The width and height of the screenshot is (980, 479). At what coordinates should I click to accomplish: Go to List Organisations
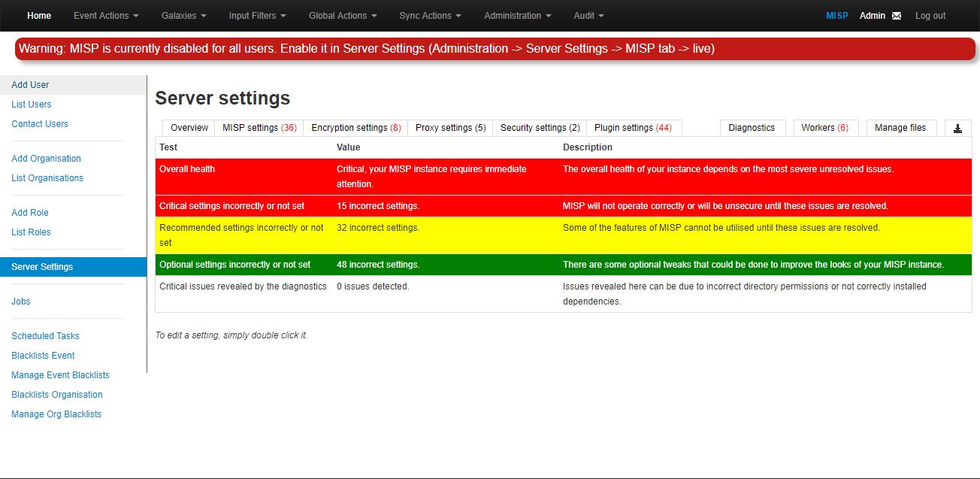tap(47, 177)
